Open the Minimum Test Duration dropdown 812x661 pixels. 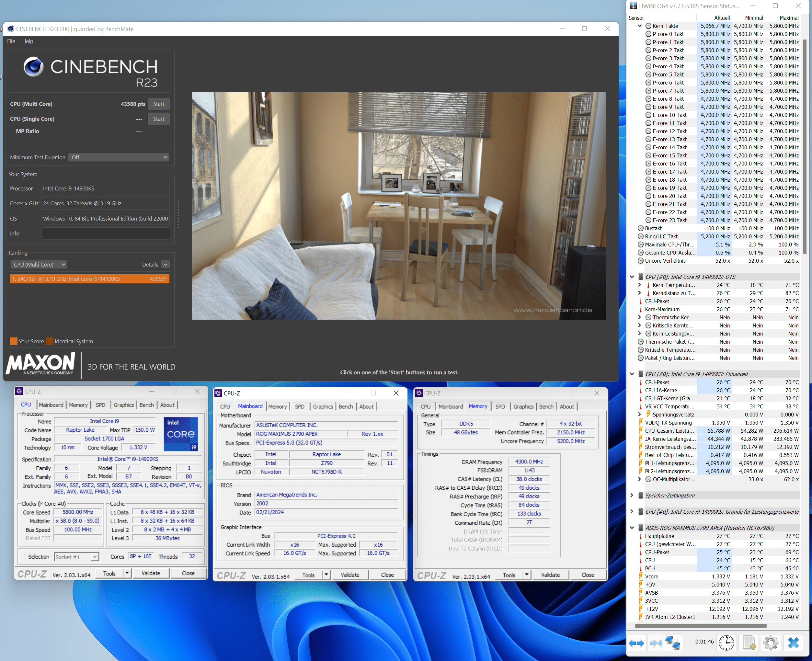(x=119, y=157)
